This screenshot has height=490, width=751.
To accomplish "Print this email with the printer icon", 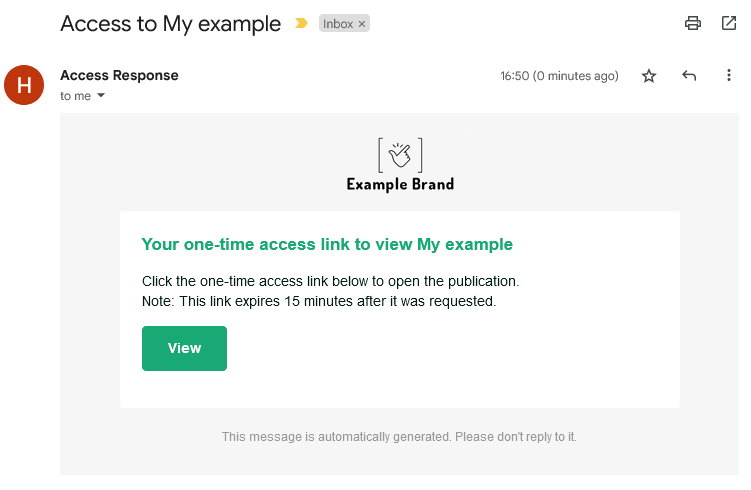I will click(693, 23).
